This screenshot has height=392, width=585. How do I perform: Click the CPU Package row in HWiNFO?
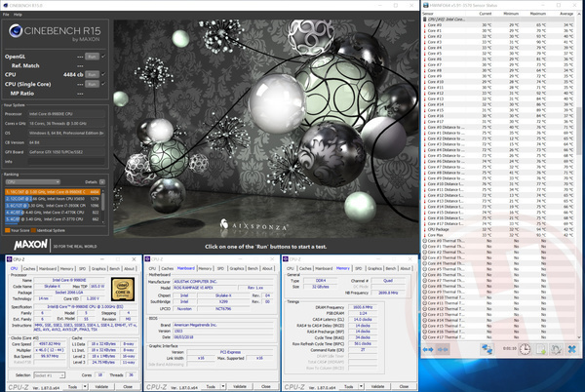pos(499,229)
